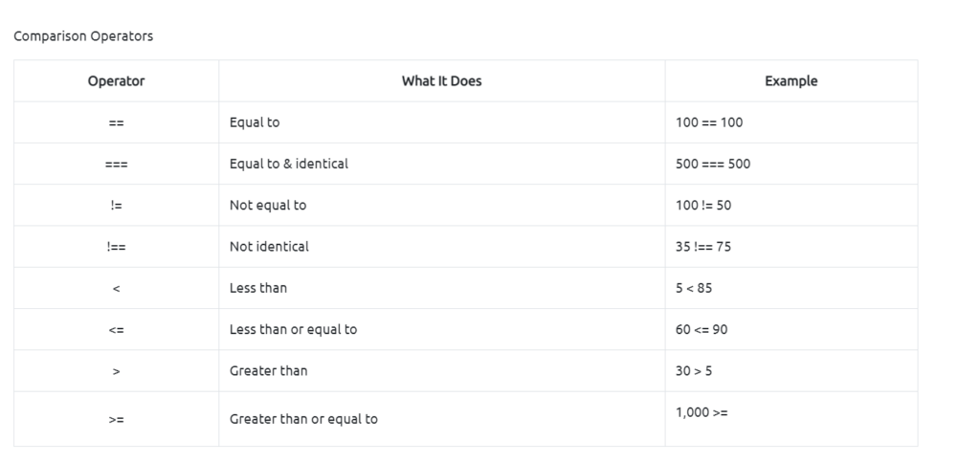Click the "Example" column header

[791, 81]
